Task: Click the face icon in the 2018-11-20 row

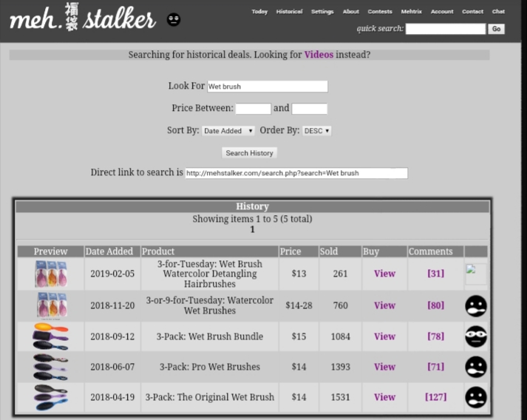Action: pyautogui.click(x=476, y=305)
